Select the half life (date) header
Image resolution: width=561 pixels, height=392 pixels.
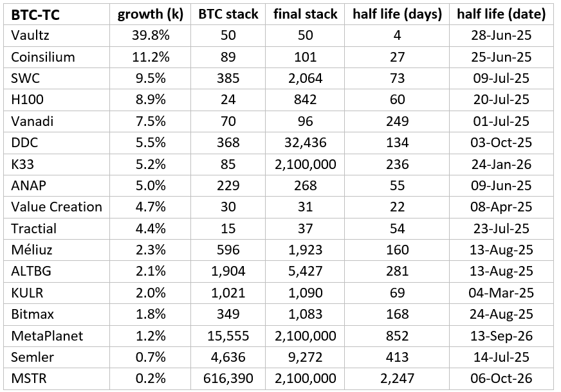(501, 14)
